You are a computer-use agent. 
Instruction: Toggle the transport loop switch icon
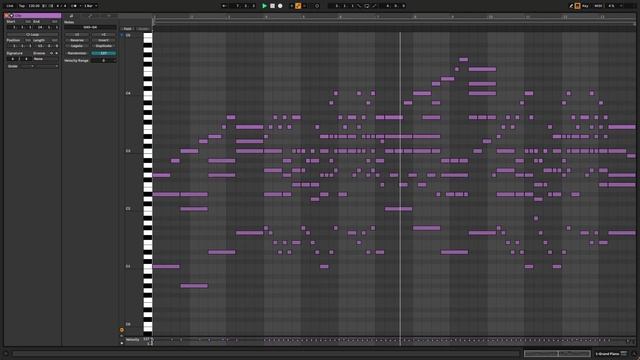click(367, 6)
